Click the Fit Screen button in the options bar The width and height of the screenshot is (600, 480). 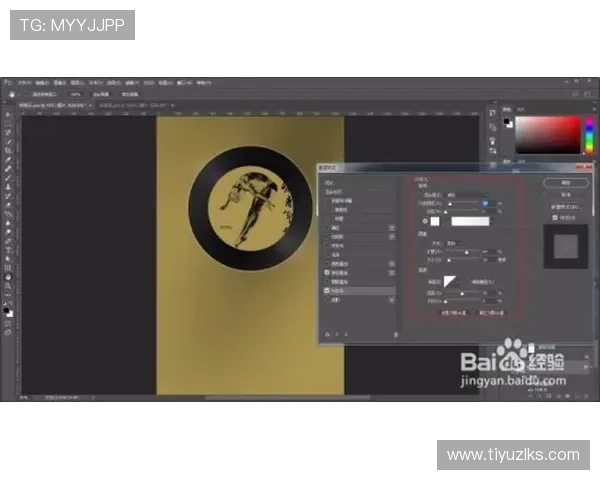coord(101,94)
